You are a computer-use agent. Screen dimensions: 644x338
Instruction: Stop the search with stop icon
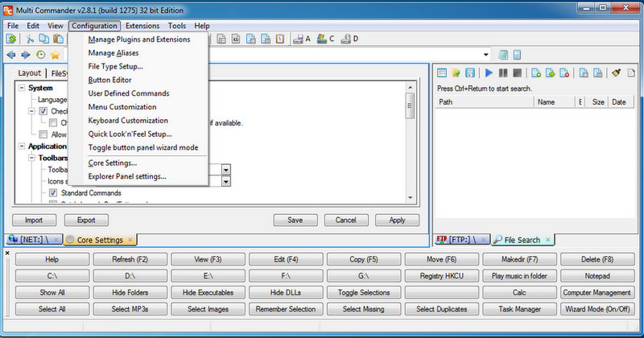(x=517, y=73)
